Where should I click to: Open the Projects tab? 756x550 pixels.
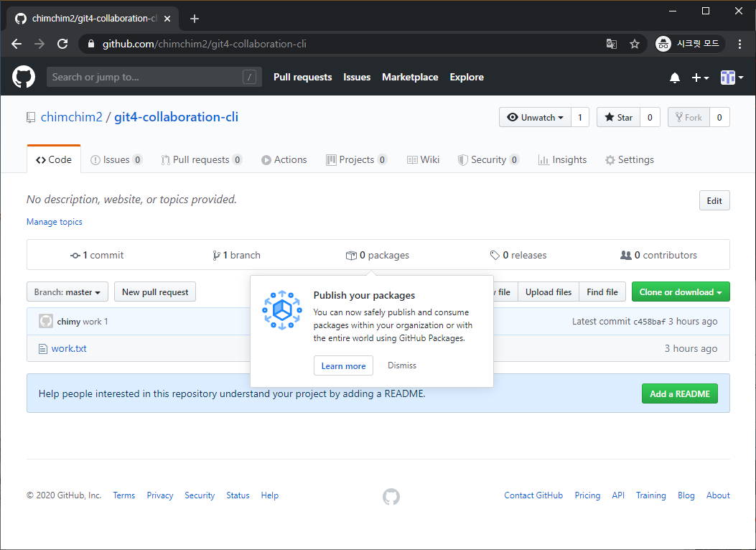pyautogui.click(x=356, y=159)
